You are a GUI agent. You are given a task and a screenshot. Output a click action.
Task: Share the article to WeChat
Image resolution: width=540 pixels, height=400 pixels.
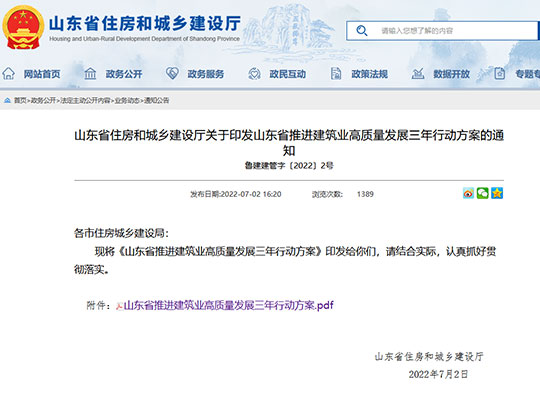coord(482,193)
